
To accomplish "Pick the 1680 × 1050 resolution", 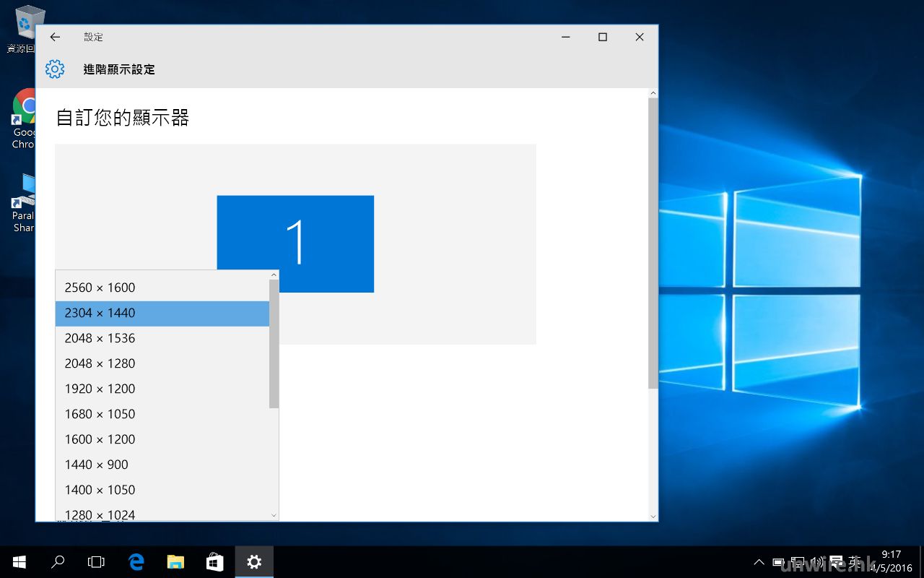I will click(100, 414).
